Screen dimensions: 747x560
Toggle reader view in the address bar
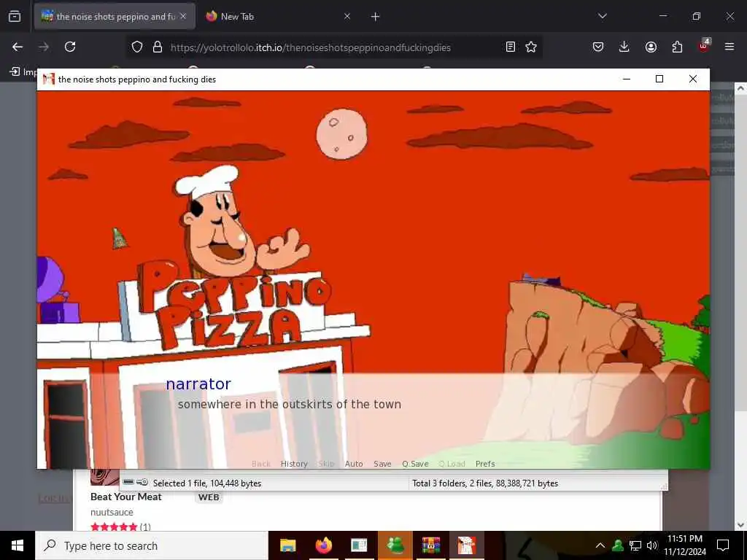[510, 47]
